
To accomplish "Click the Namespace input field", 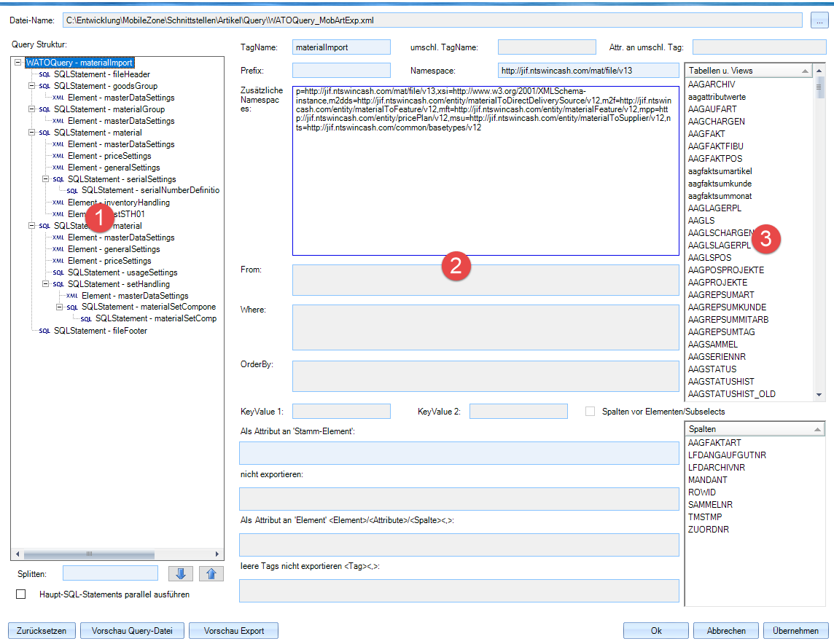I will click(588, 71).
